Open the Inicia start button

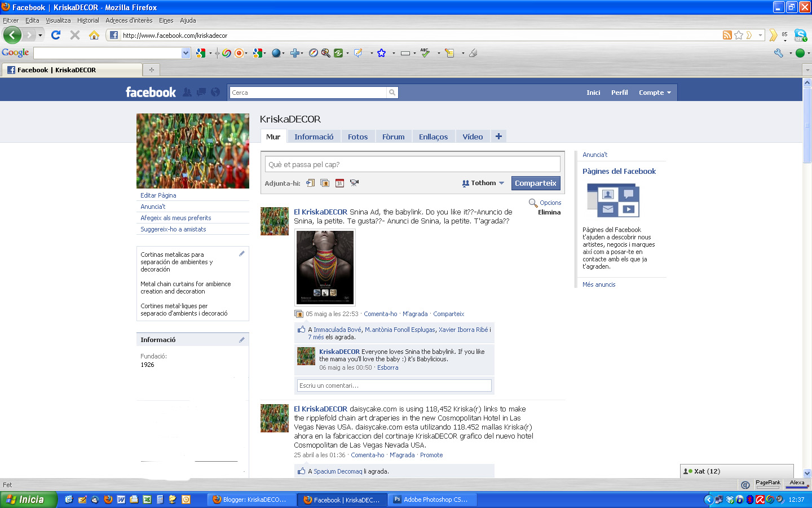pyautogui.click(x=29, y=500)
